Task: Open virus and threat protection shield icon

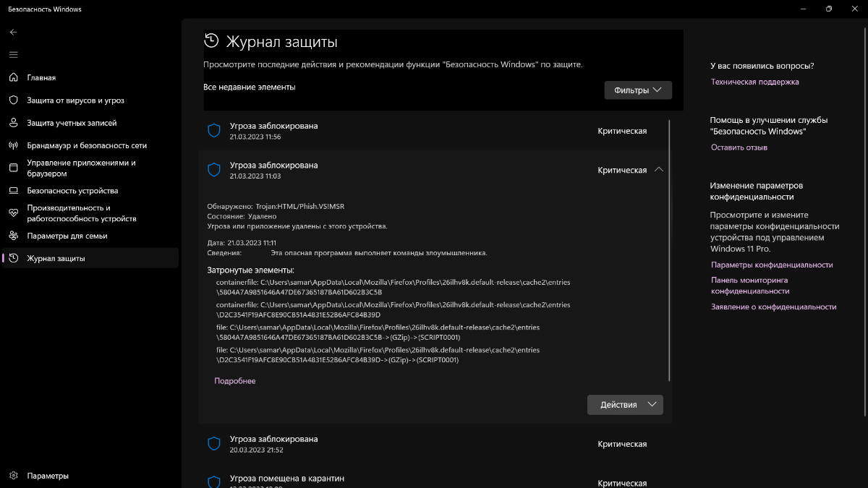Action: click(x=13, y=100)
